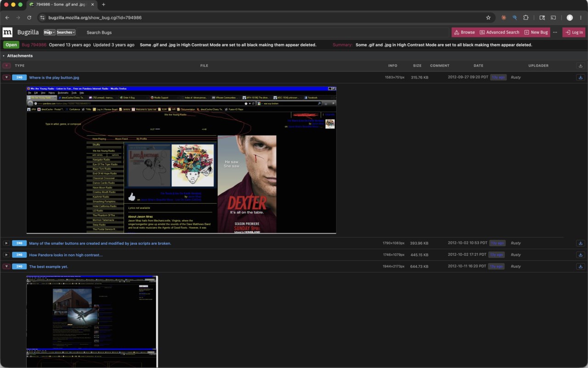
Task: Click 'The best example yet.' preview thumbnail
Action: 92,322
